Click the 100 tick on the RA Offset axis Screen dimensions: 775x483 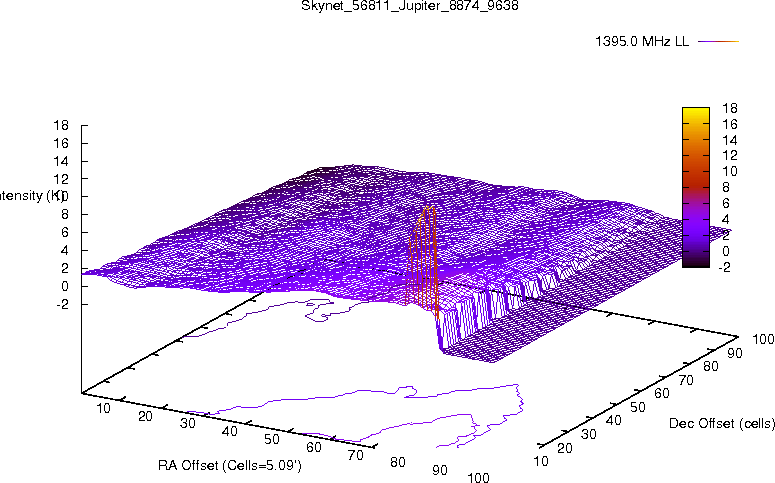pos(478,478)
